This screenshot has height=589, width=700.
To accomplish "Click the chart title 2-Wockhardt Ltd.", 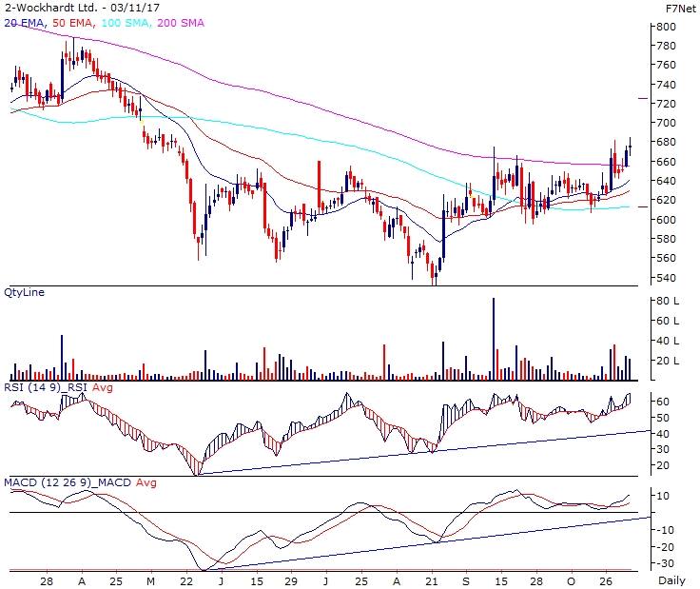I will coord(41,7).
